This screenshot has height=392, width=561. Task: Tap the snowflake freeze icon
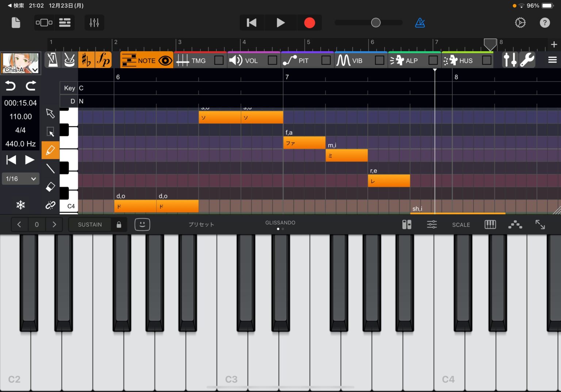pyautogui.click(x=20, y=205)
